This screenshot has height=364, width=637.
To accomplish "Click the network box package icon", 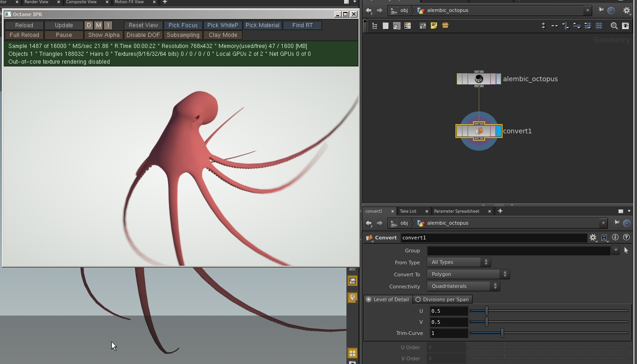I will click(x=445, y=26).
